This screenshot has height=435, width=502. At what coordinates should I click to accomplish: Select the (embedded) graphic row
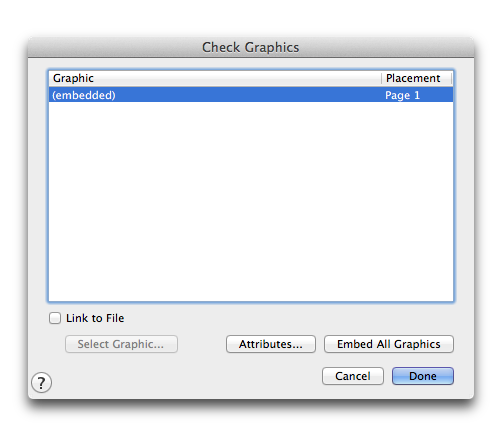point(251,95)
